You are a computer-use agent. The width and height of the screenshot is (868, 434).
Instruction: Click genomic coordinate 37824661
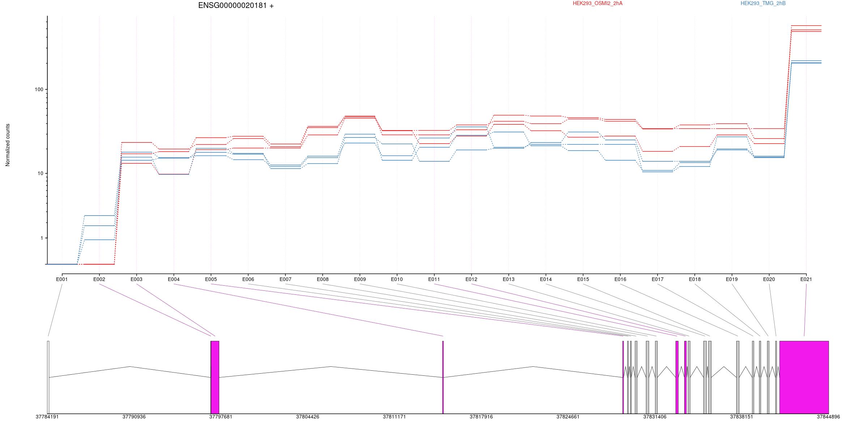568,417
